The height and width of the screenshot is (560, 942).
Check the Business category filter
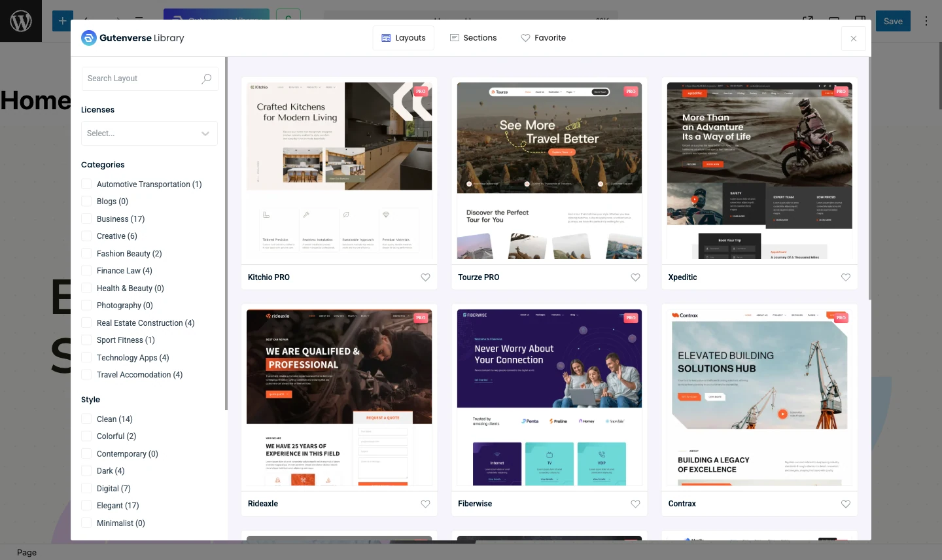click(x=86, y=219)
